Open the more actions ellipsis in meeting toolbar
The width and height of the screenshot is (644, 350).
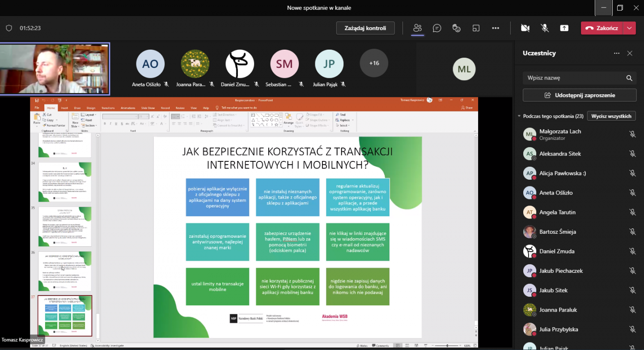point(496,28)
